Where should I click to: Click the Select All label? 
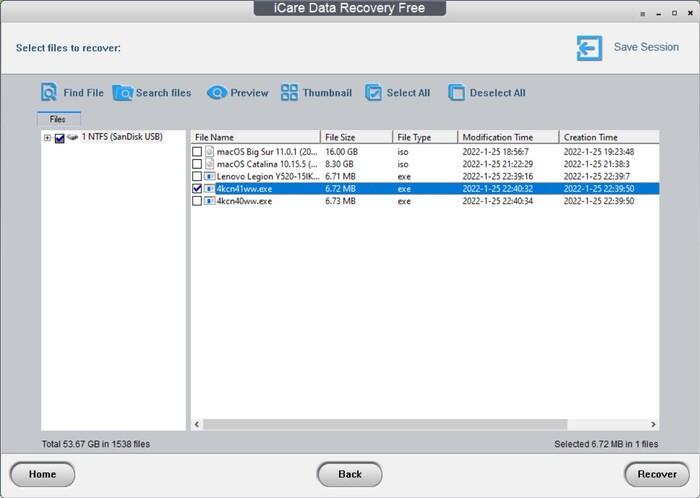[x=408, y=93]
